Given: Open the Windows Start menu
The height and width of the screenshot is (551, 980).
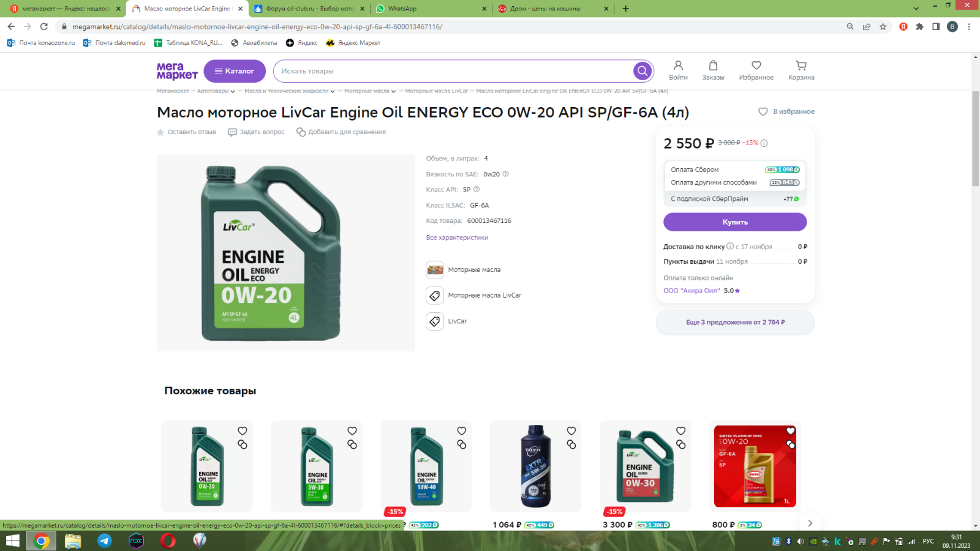Looking at the screenshot, I should tap(12, 541).
